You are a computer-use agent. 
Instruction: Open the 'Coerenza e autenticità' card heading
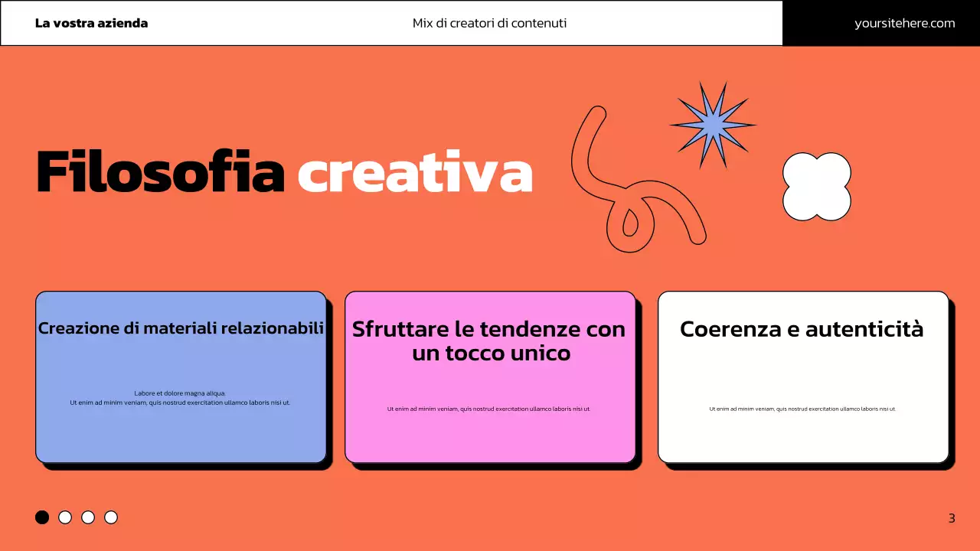802,329
